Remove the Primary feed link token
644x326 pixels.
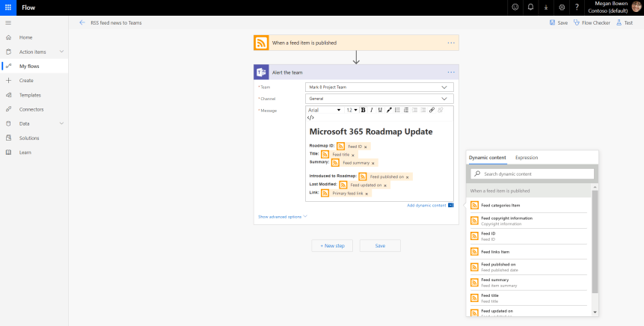367,193
